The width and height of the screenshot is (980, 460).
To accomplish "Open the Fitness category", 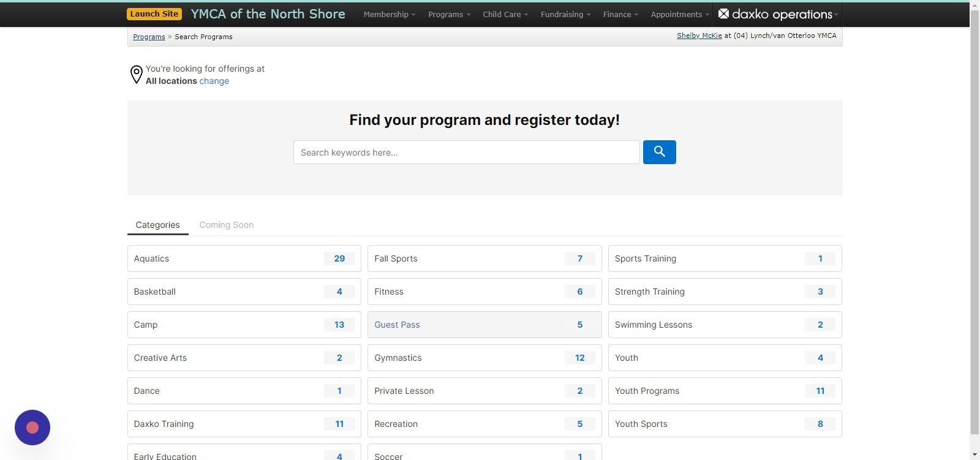I will (x=484, y=292).
